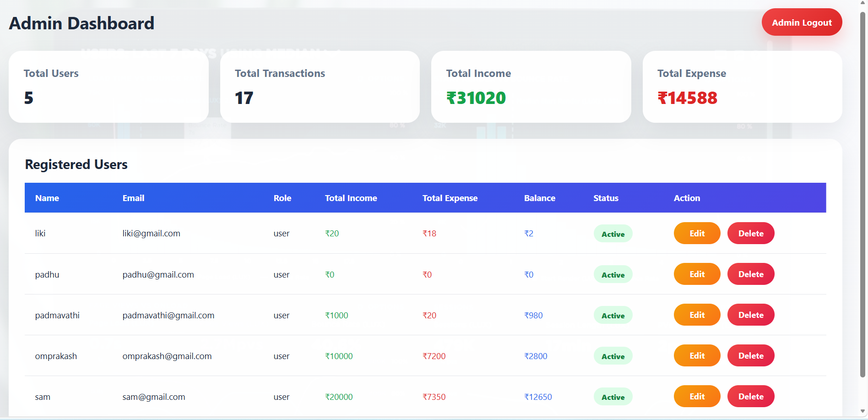Image resolution: width=868 pixels, height=420 pixels.
Task: Click liki's Active status badge
Action: point(613,234)
